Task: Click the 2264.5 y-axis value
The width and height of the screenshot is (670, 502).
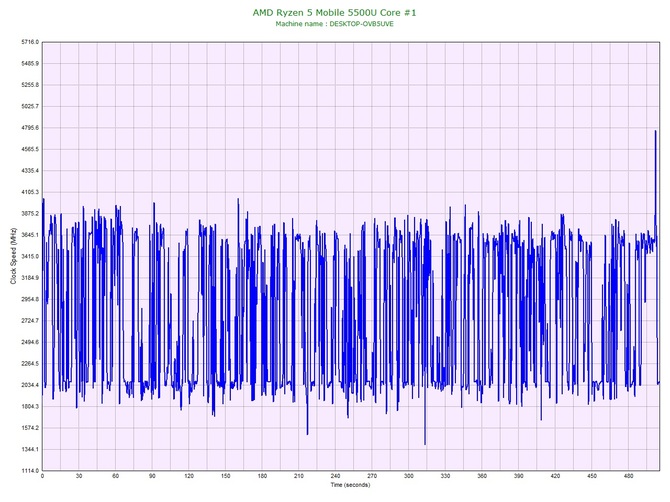Action: pyautogui.click(x=30, y=364)
